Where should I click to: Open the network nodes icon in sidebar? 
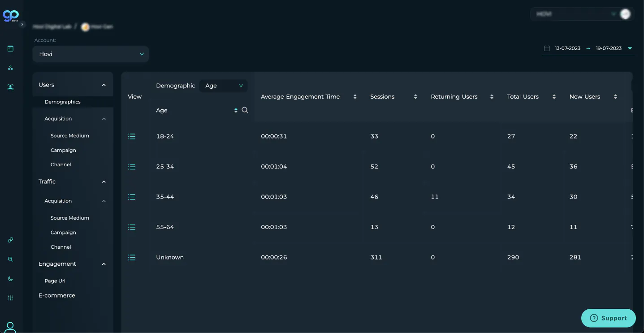click(x=10, y=68)
